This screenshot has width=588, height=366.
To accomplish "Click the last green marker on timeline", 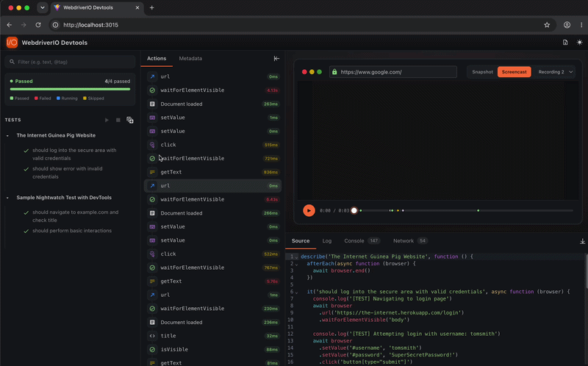I will [x=478, y=211].
